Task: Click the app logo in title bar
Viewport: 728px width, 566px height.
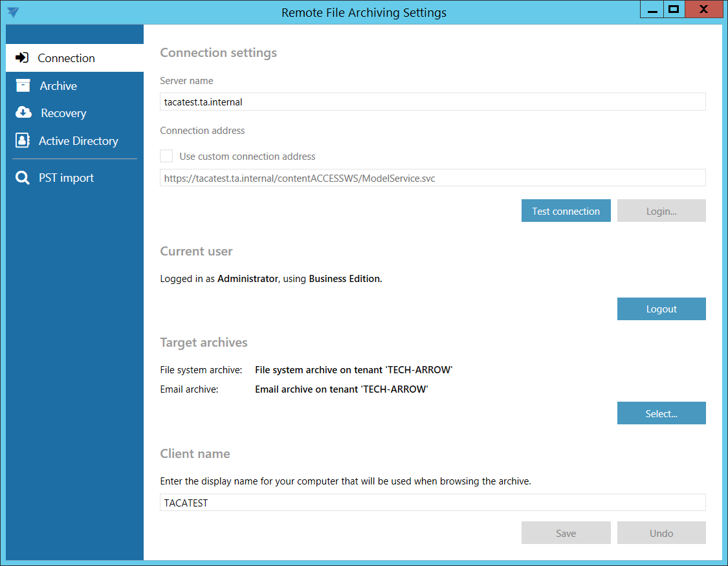Action: click(x=13, y=12)
